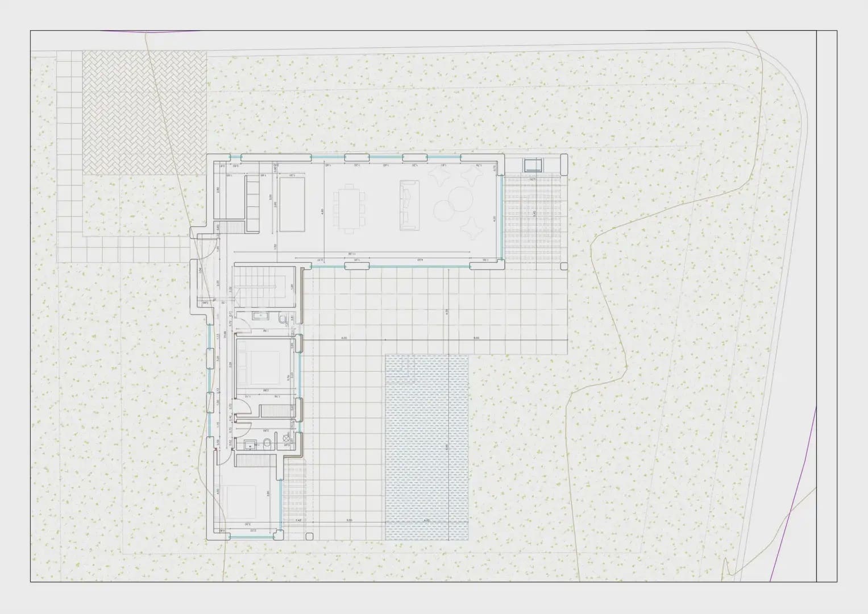The width and height of the screenshot is (868, 614).
Task: Select the herringbone paved driveway area
Action: point(144,113)
